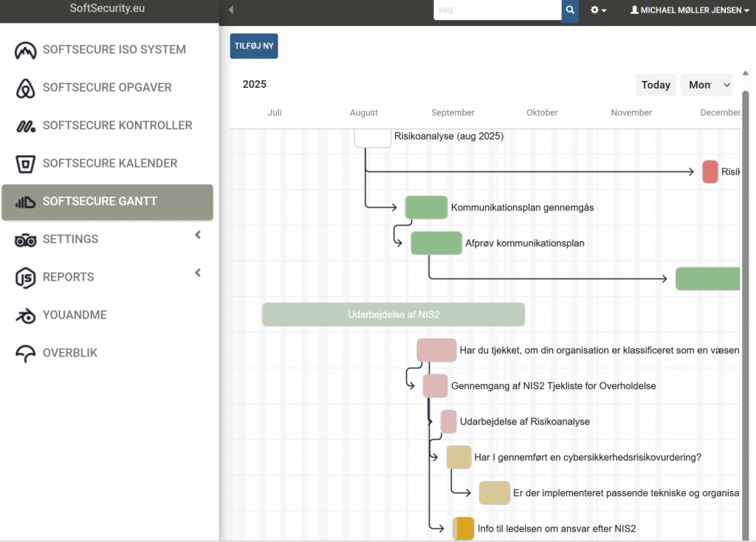Click into the søg search field

[497, 10]
